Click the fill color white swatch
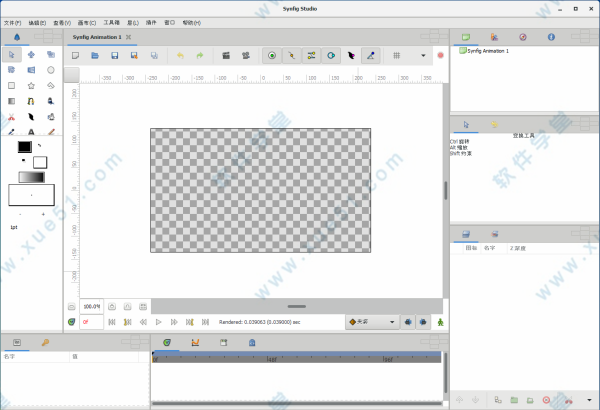 pyautogui.click(x=40, y=162)
